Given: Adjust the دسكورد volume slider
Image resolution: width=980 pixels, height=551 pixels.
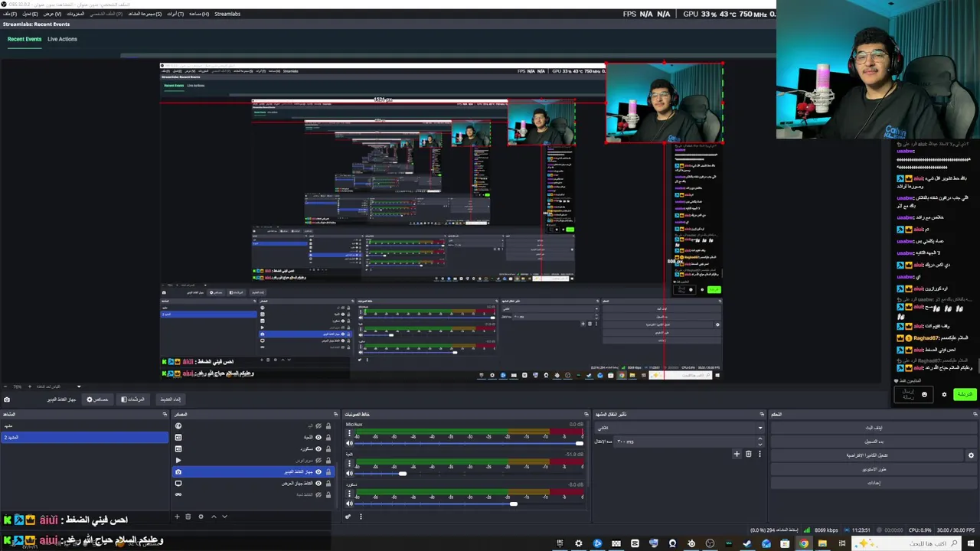Looking at the screenshot, I should point(469,504).
